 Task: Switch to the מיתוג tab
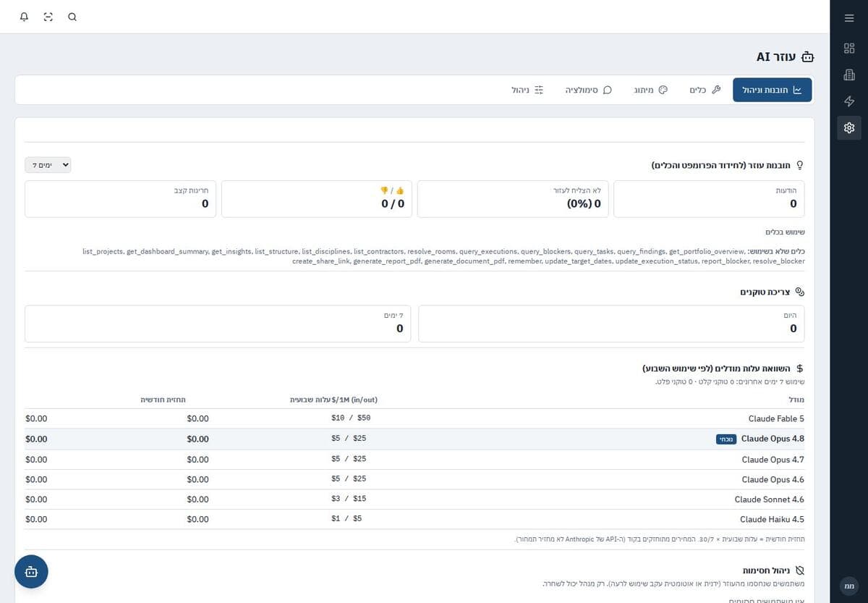(650, 90)
